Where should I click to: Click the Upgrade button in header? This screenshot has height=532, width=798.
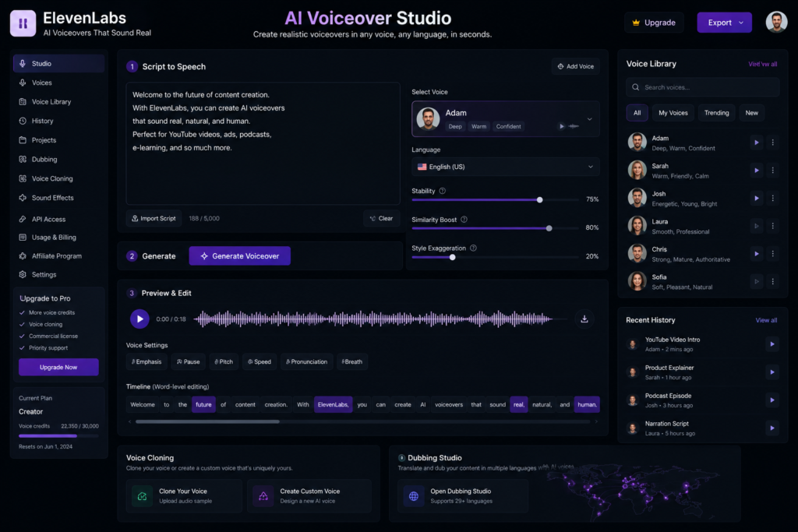coord(654,23)
